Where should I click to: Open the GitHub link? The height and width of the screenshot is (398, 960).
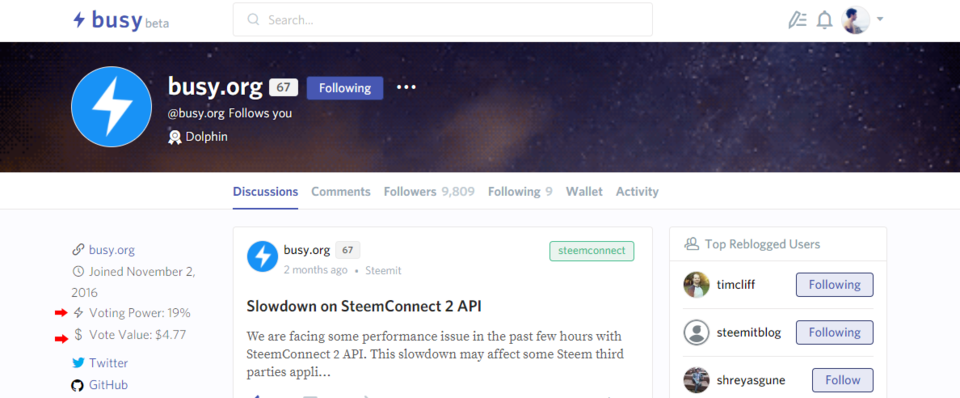tap(108, 385)
